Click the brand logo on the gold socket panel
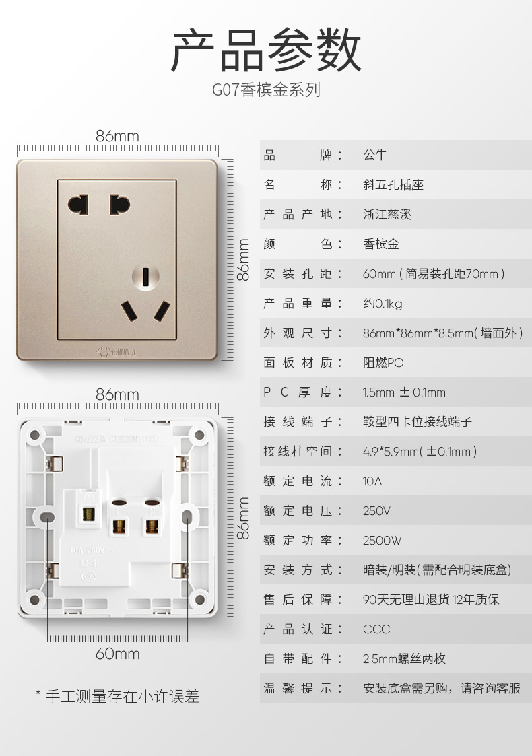The width and height of the screenshot is (532, 756). [117, 351]
